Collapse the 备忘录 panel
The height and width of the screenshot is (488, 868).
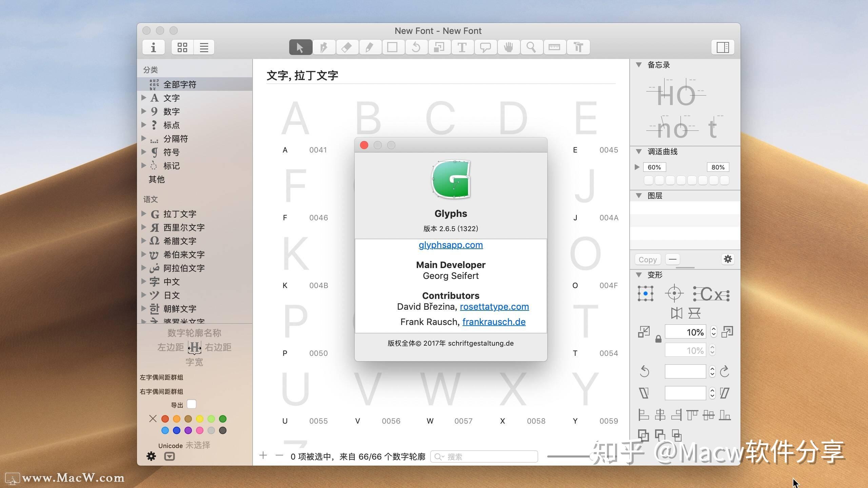coord(639,65)
